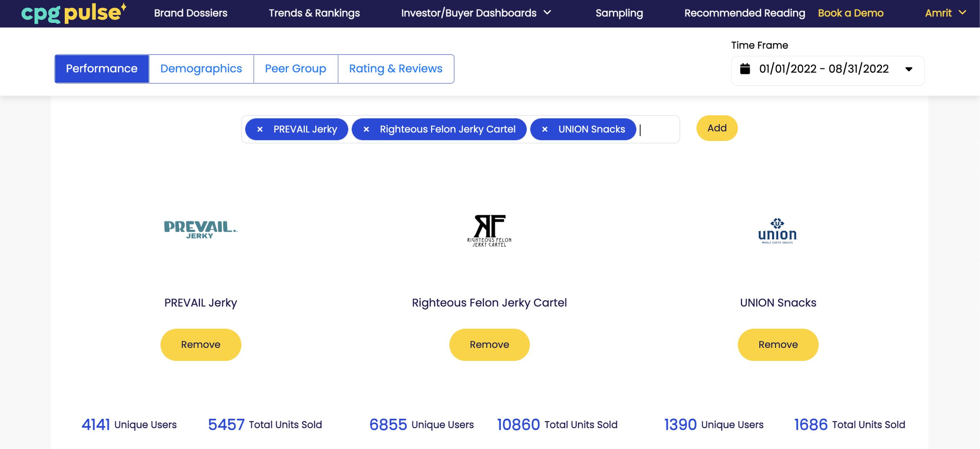Screen dimensions: 980x449
Task: Click x on Righteous Felon Jerky Cartel tag
Action: pyautogui.click(x=366, y=129)
